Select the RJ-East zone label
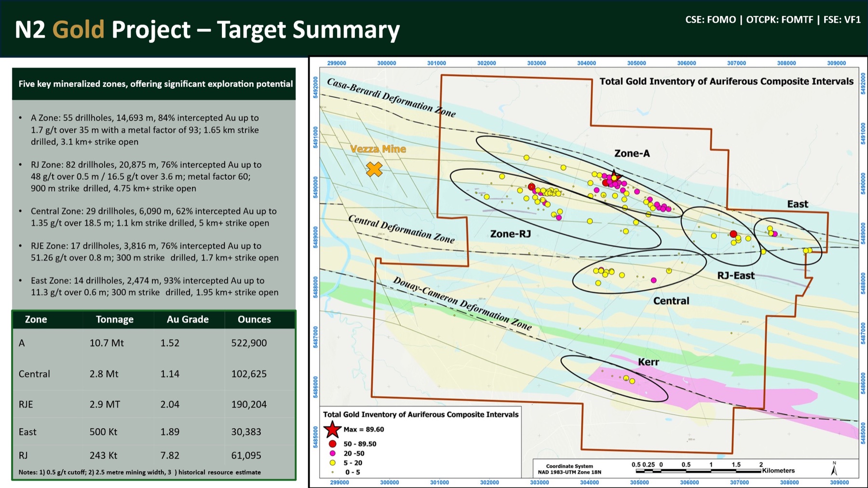868x488 pixels. click(x=737, y=276)
